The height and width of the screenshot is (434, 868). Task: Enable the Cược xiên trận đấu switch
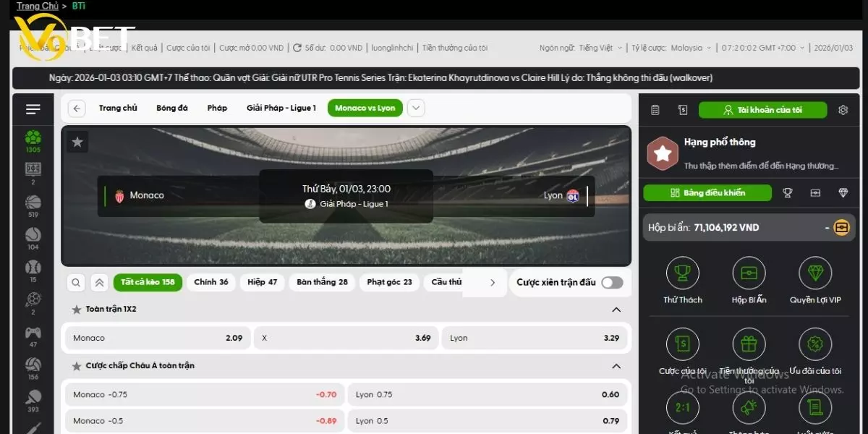click(612, 282)
